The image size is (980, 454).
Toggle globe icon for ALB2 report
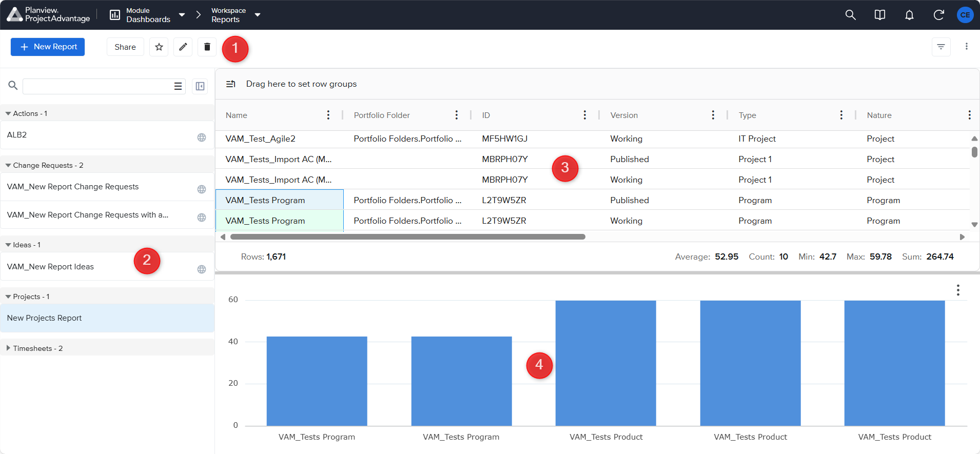202,137
